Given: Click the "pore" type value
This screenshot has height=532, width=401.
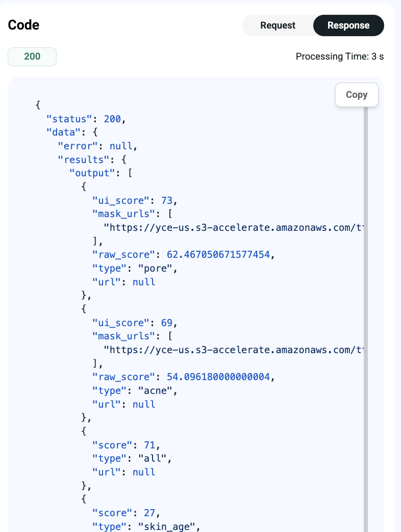Looking at the screenshot, I should (155, 269).
